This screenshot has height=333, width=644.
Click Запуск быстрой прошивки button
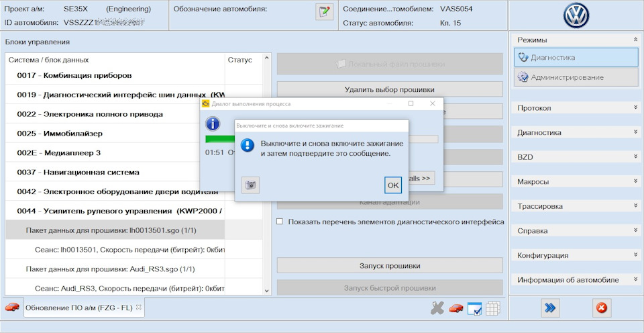click(390, 288)
